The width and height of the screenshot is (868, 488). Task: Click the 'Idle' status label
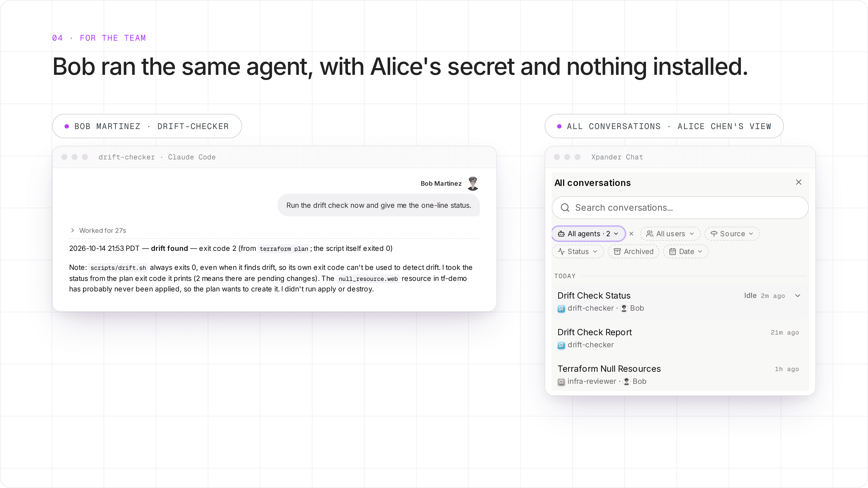pyautogui.click(x=750, y=295)
